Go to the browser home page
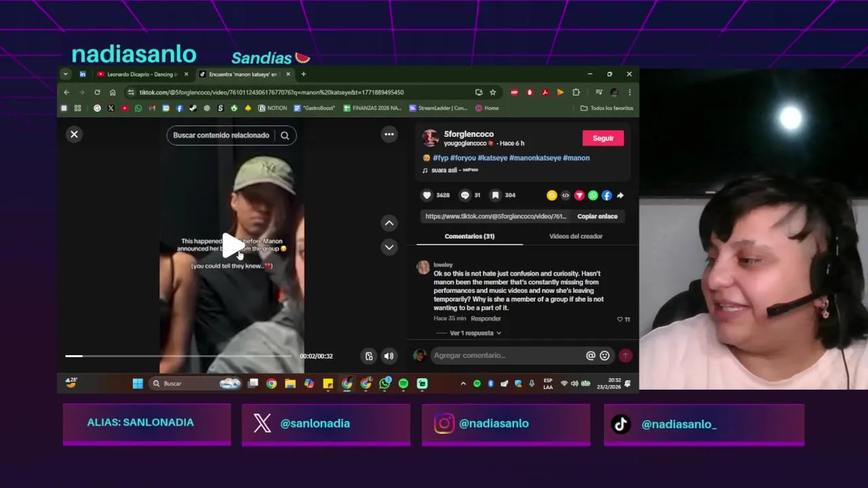 (x=113, y=92)
